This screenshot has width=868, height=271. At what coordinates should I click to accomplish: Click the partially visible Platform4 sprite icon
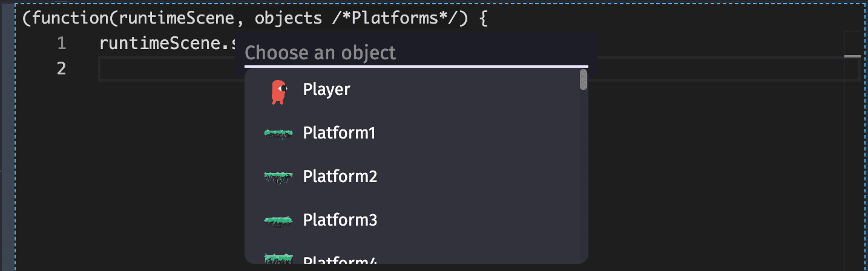278,258
